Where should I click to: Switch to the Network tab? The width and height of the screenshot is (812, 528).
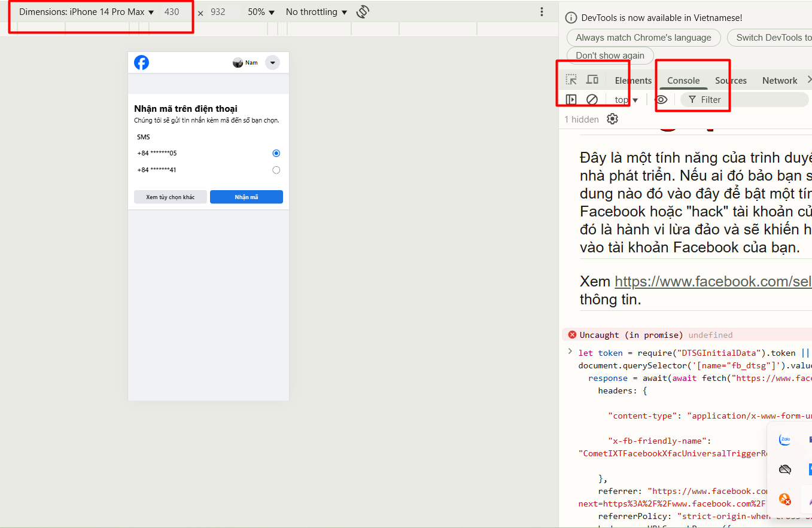(x=779, y=81)
